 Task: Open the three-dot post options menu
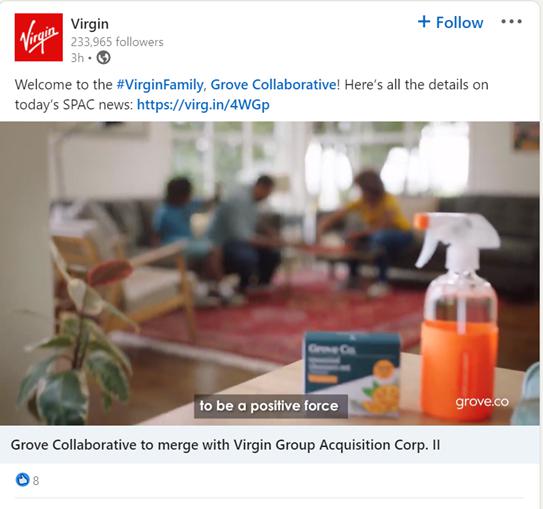pyautogui.click(x=511, y=22)
